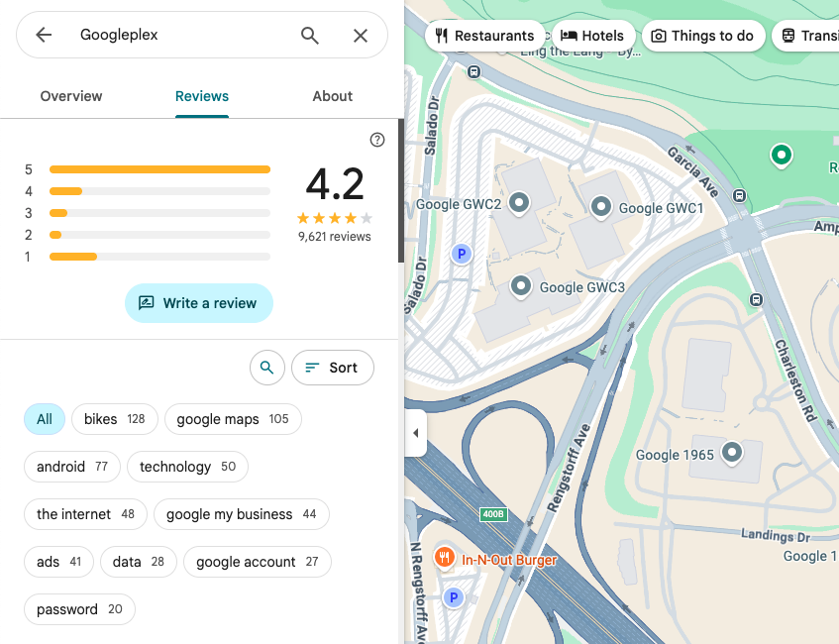Toggle the bikes review topic filter
The image size is (839, 644).
tap(114, 419)
